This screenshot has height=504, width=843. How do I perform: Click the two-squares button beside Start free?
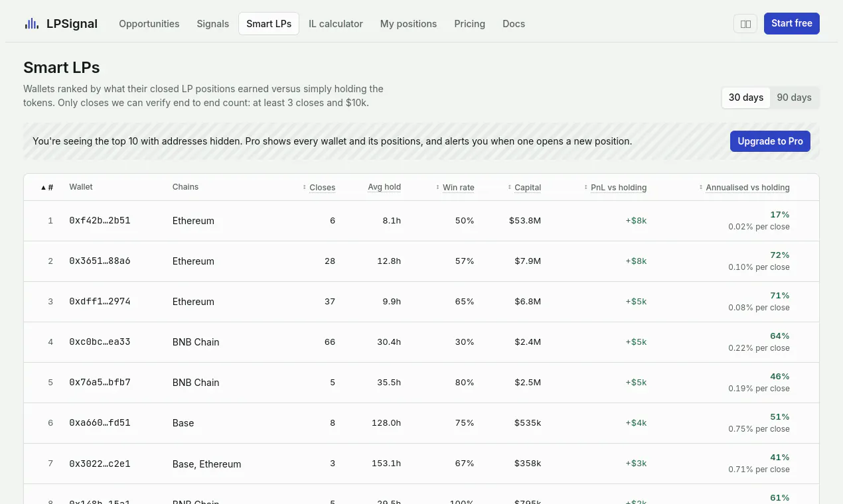(745, 24)
